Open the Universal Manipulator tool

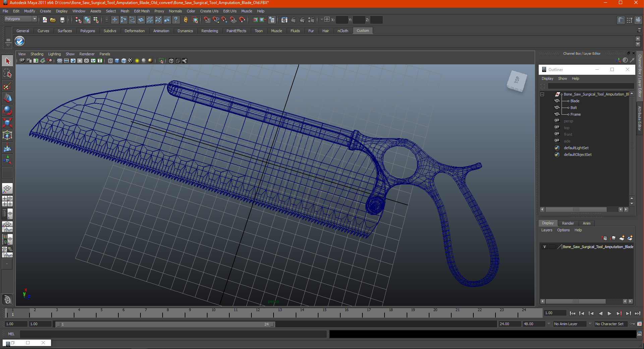(x=7, y=135)
